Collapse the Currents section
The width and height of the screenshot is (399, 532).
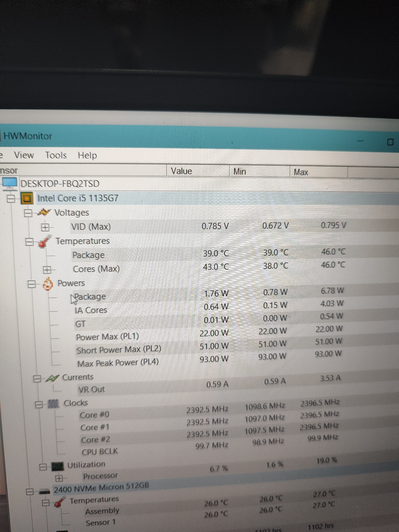click(37, 379)
